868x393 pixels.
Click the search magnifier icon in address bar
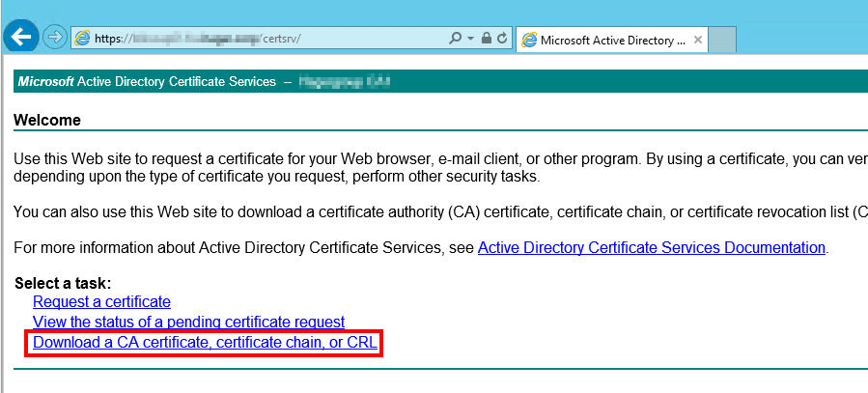tap(455, 39)
